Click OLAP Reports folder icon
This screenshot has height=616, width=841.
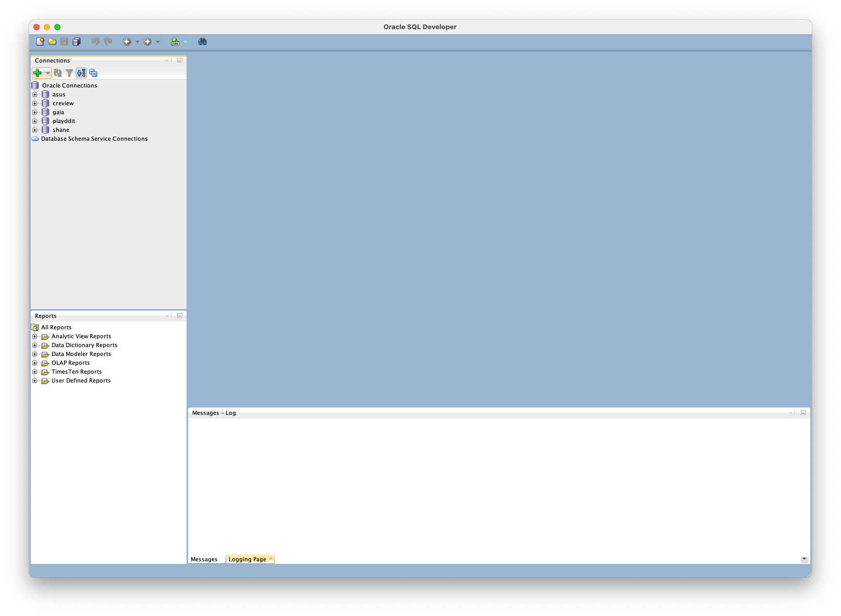click(x=45, y=363)
